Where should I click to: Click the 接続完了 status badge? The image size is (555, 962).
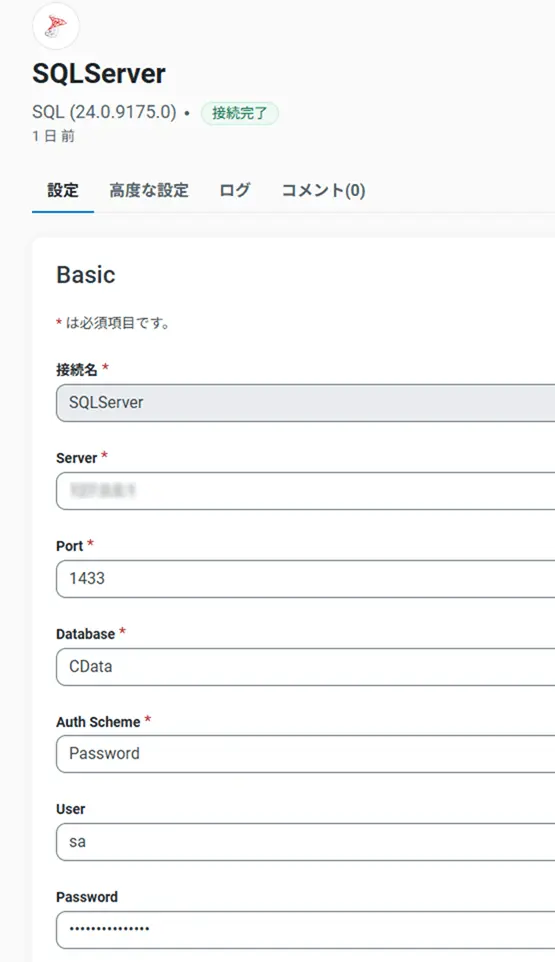pos(240,113)
